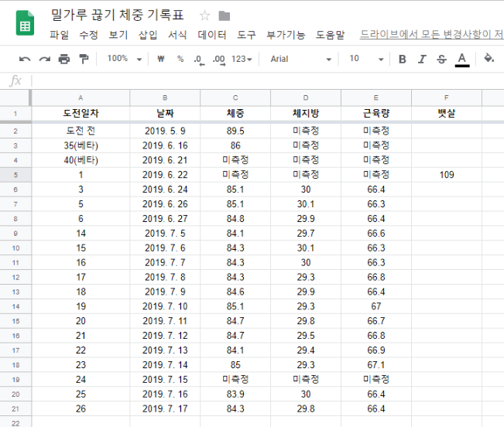
Task: Select column A header
Action: 81,98
